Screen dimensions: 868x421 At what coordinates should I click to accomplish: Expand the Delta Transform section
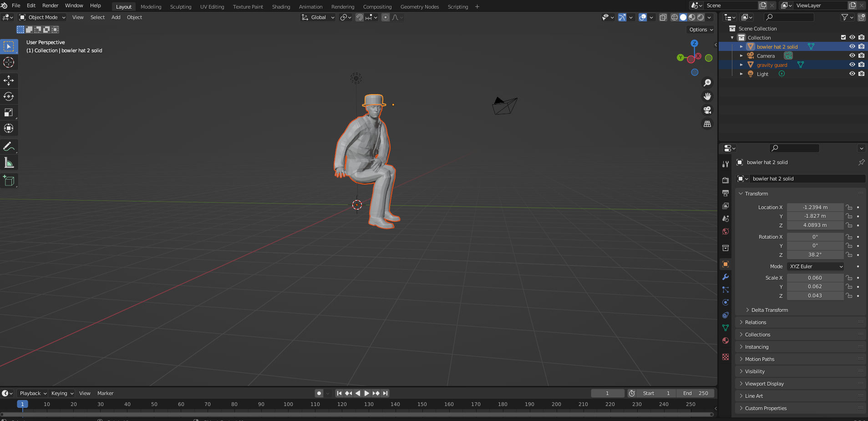tap(769, 310)
